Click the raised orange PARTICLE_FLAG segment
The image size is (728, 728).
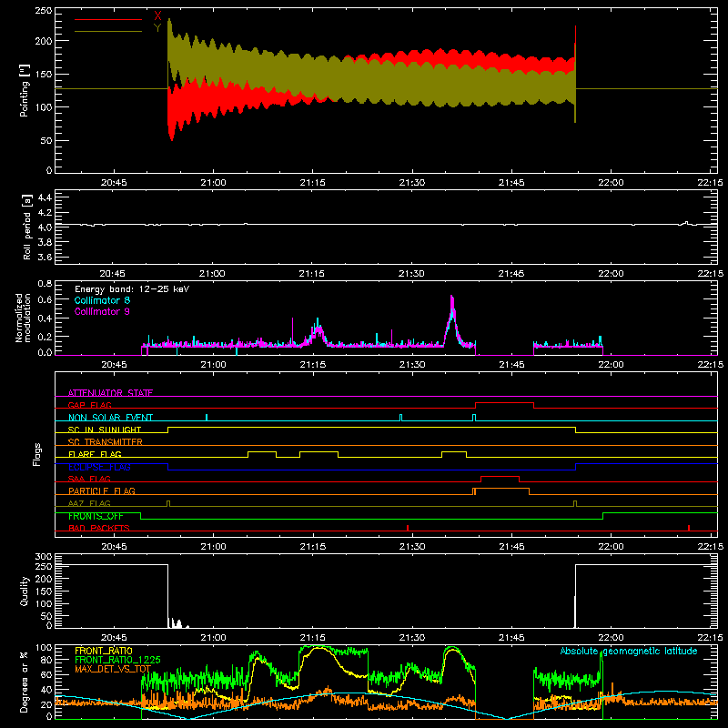tap(502, 489)
